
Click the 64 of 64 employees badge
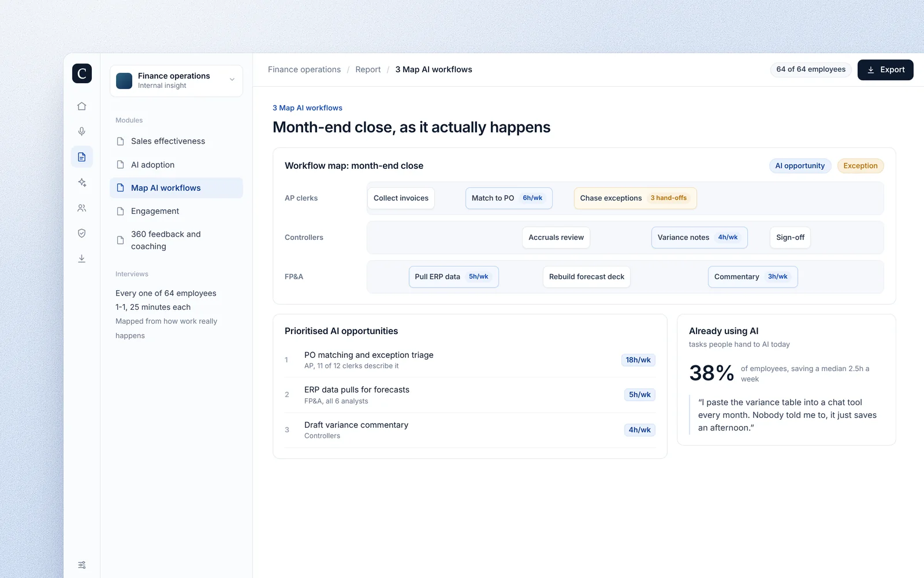(x=811, y=69)
